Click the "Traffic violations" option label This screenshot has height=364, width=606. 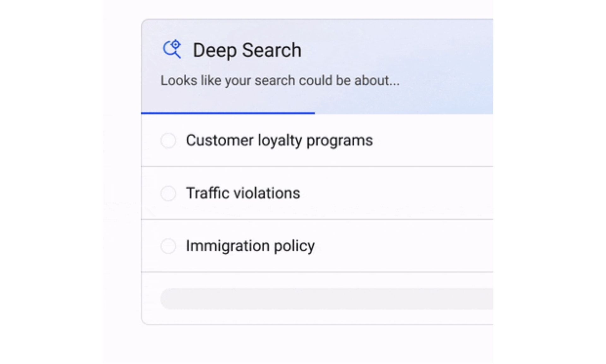(243, 193)
